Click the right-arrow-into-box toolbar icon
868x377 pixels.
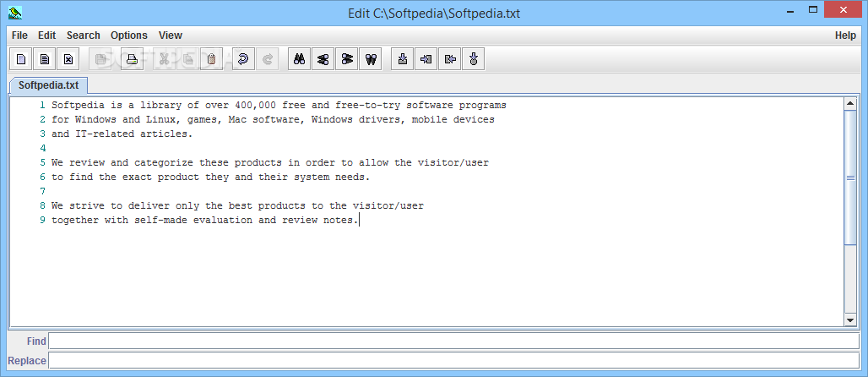click(426, 59)
